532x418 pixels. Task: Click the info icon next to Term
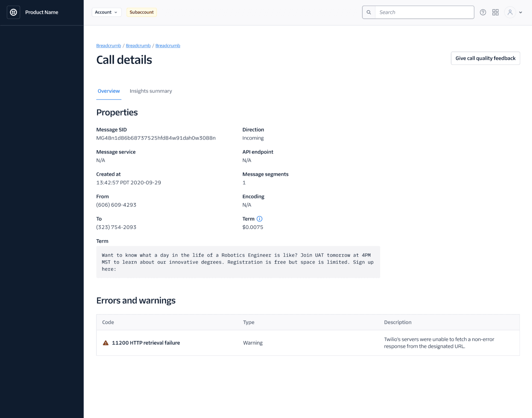coord(260,219)
